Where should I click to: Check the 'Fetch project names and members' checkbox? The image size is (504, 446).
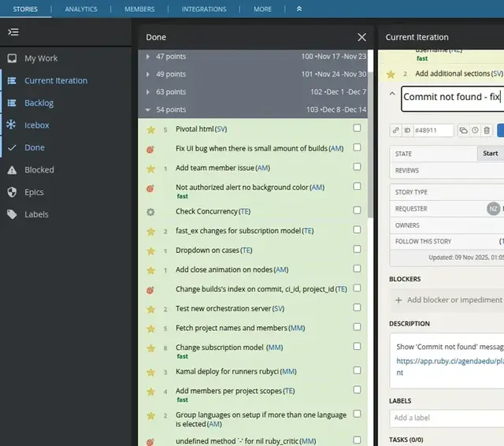tap(358, 328)
